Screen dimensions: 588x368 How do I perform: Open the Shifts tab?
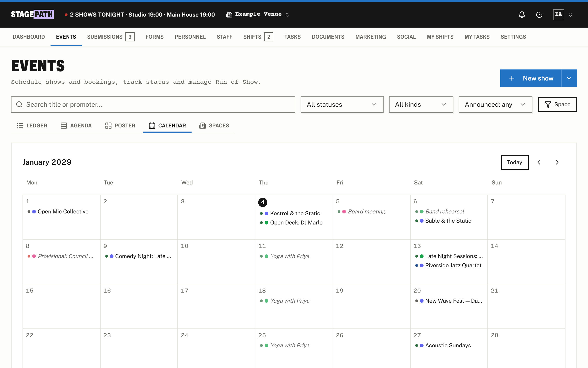click(258, 37)
